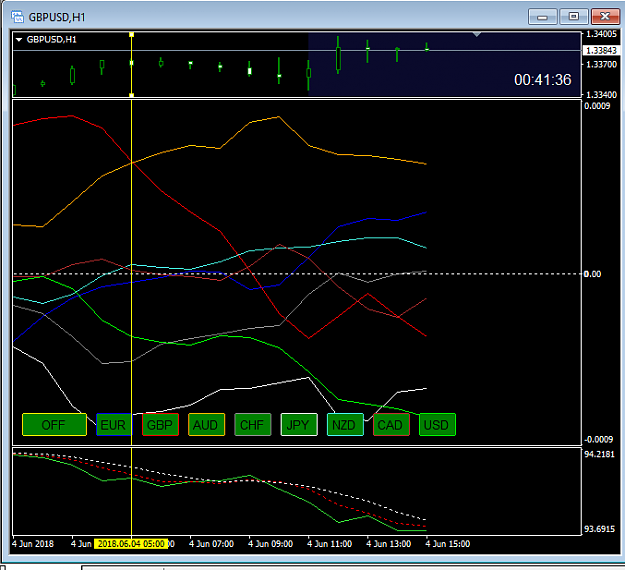Click the GBPUSD,H1 window title text
The image size is (625, 570).
coord(57,17)
